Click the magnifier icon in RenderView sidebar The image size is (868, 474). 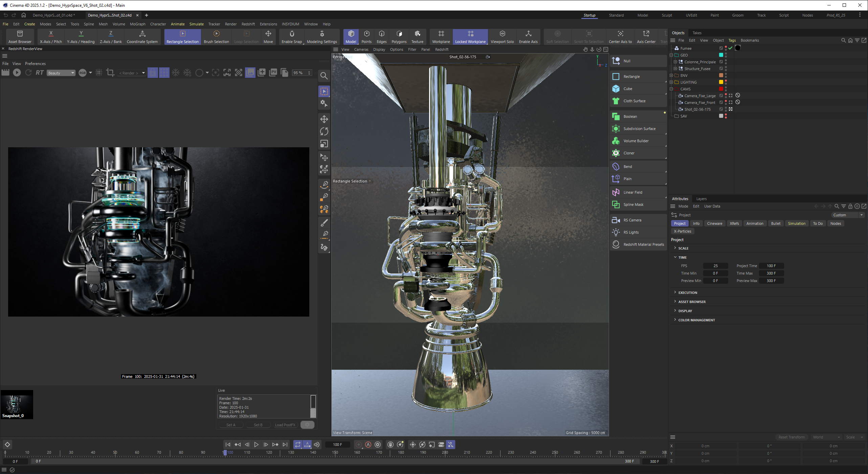pyautogui.click(x=324, y=76)
